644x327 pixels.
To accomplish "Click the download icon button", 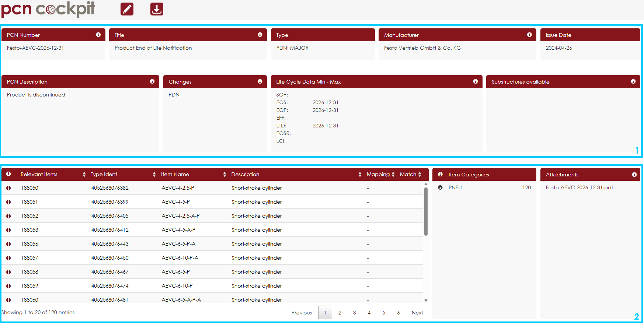I will coord(157,9).
